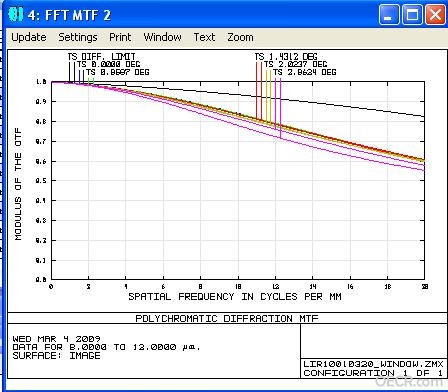Maximize the FFT MTF 2 window

tap(412, 15)
